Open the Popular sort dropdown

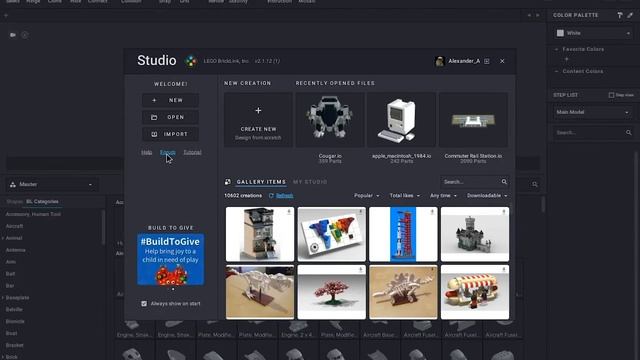coord(367,196)
